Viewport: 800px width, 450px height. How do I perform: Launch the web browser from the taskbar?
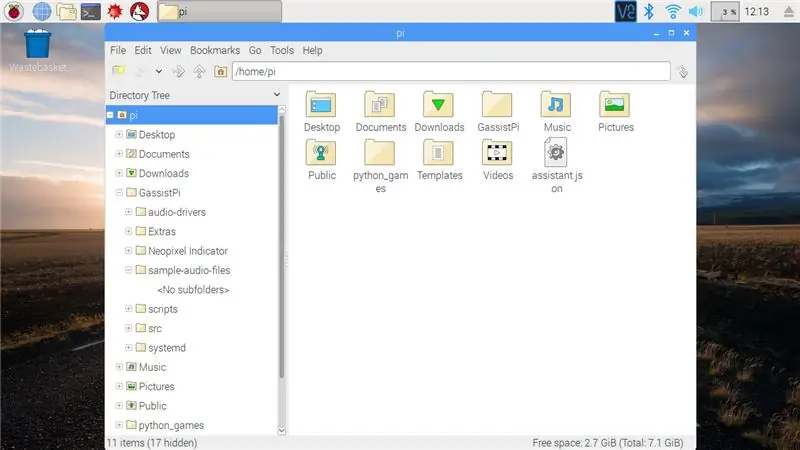41,11
